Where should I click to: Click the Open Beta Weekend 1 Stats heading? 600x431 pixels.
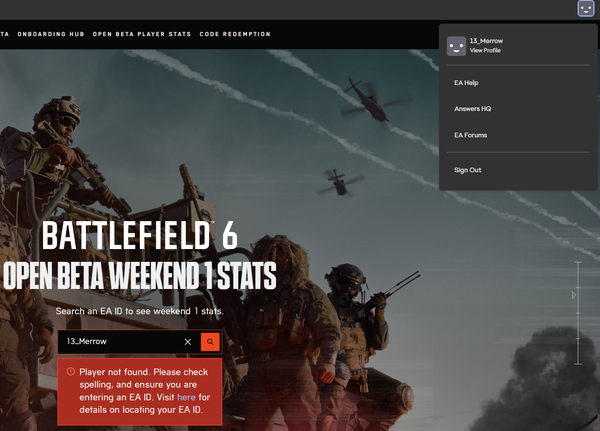pos(140,276)
